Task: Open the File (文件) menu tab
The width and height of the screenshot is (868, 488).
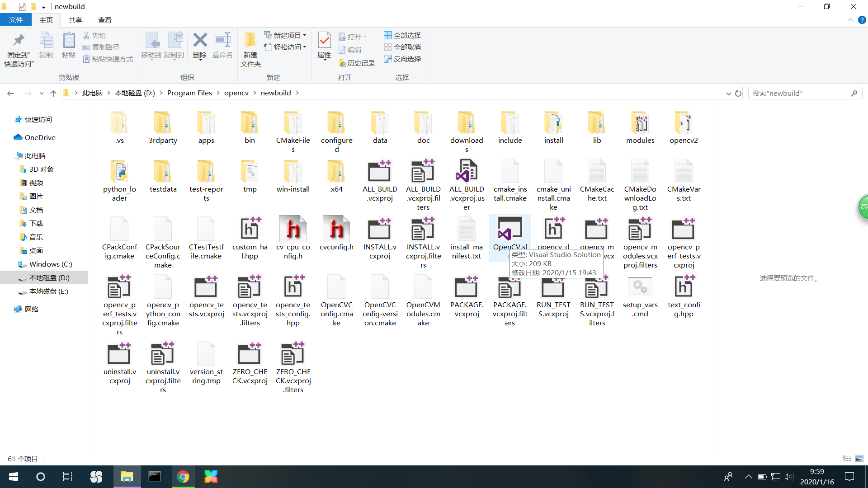Action: [x=16, y=20]
